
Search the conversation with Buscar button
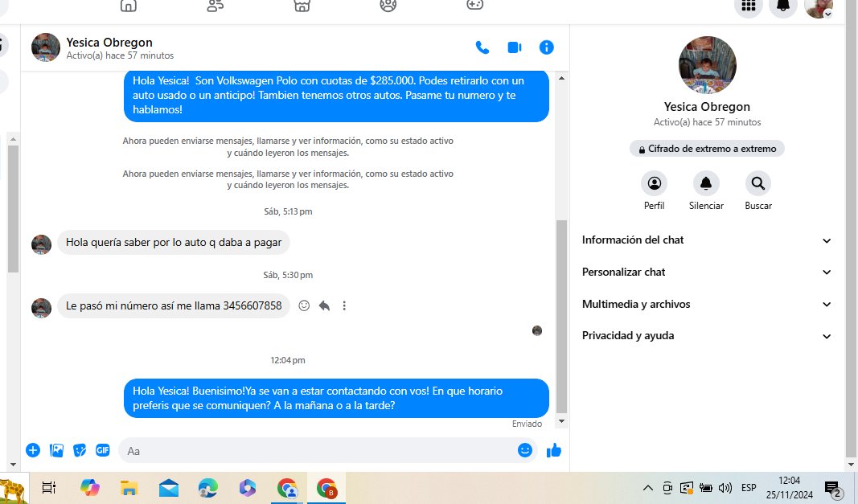tap(757, 184)
